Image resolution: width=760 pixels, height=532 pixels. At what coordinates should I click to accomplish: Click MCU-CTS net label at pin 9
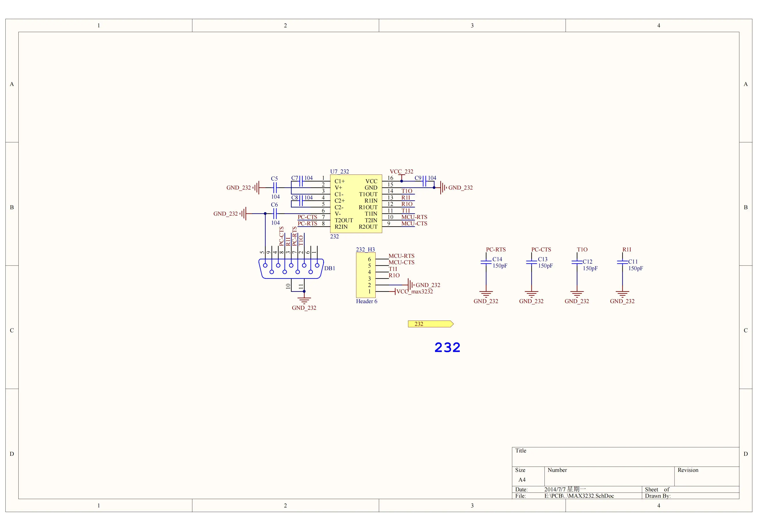(414, 223)
